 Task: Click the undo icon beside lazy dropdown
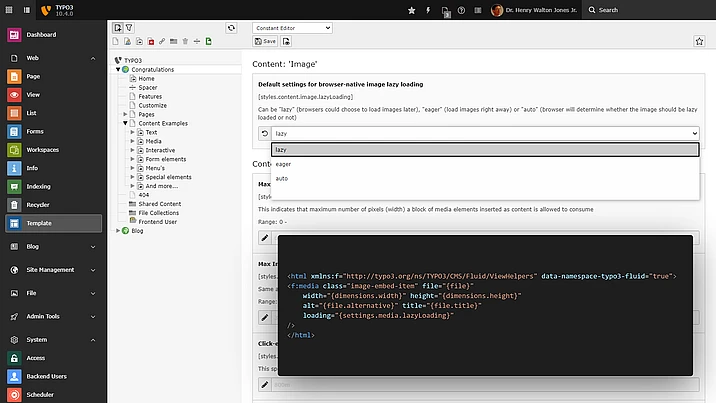(264, 133)
